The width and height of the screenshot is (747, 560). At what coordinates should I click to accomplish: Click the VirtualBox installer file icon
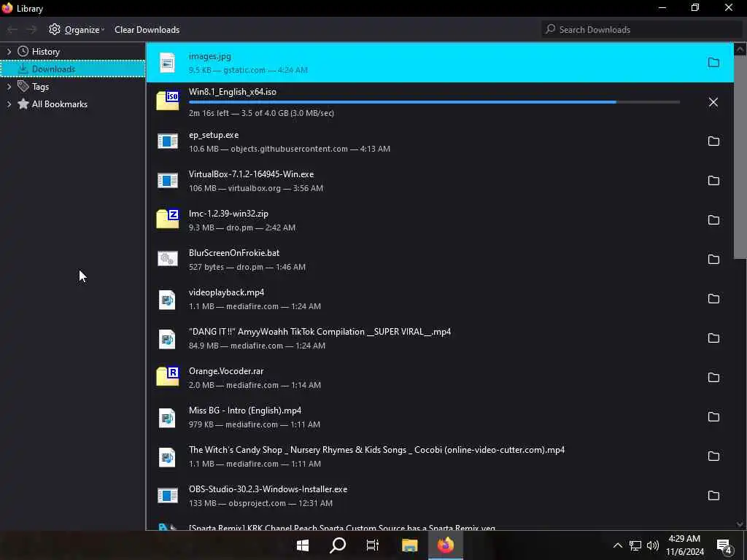click(x=167, y=181)
